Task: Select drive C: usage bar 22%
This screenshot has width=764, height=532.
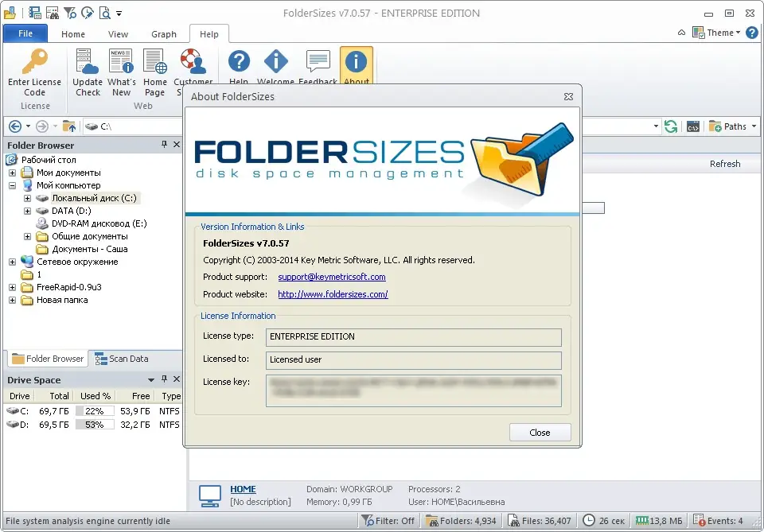Action: [x=95, y=411]
